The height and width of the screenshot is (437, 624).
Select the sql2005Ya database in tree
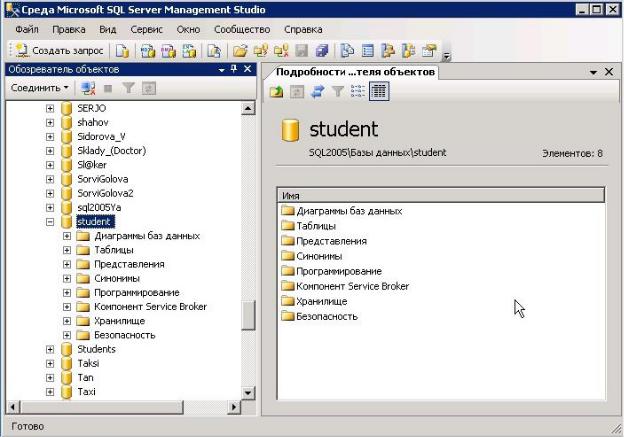pos(99,207)
